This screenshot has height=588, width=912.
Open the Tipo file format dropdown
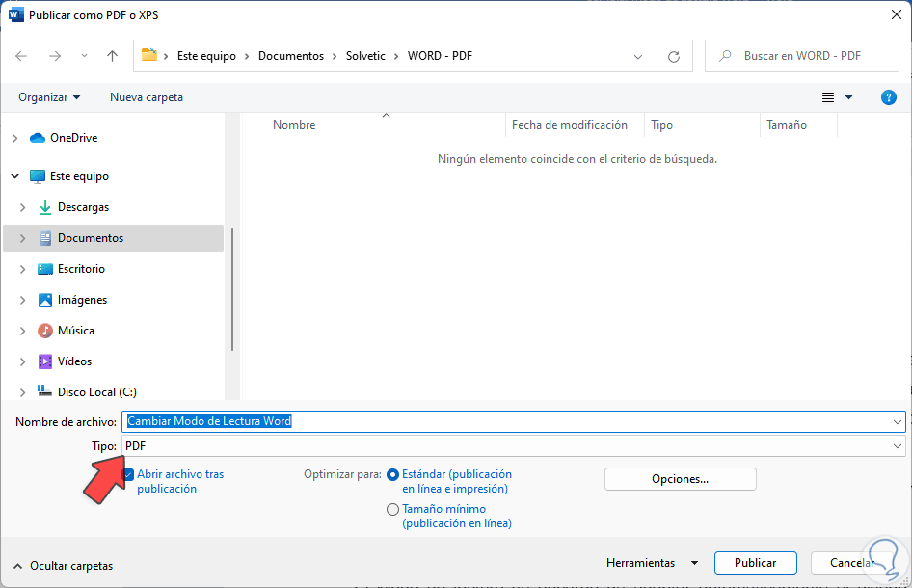pos(515,446)
